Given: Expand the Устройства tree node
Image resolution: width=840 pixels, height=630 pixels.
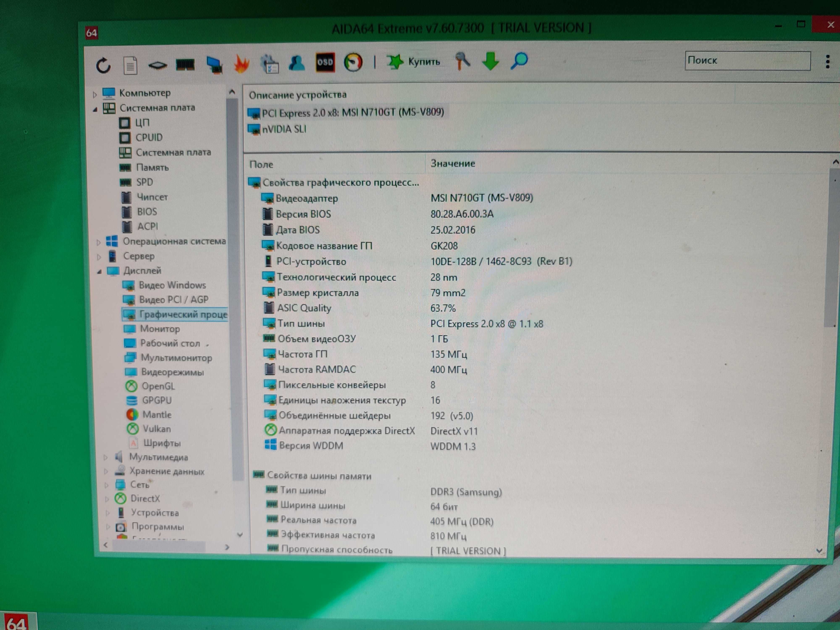Looking at the screenshot, I should [108, 513].
